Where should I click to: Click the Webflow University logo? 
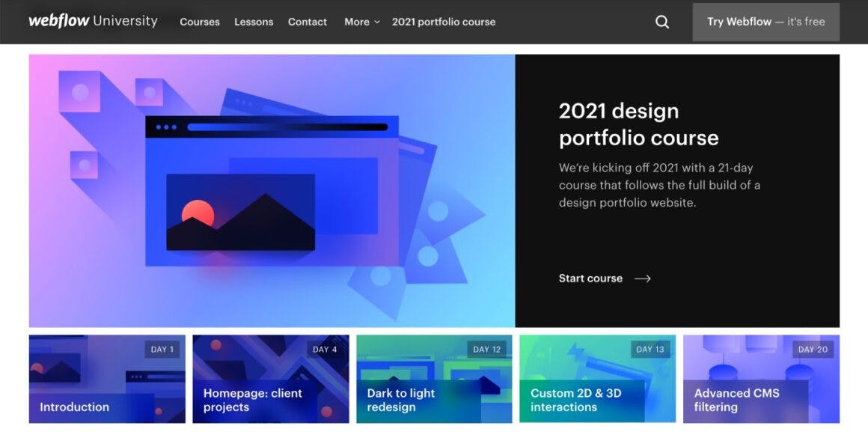pyautogui.click(x=93, y=22)
